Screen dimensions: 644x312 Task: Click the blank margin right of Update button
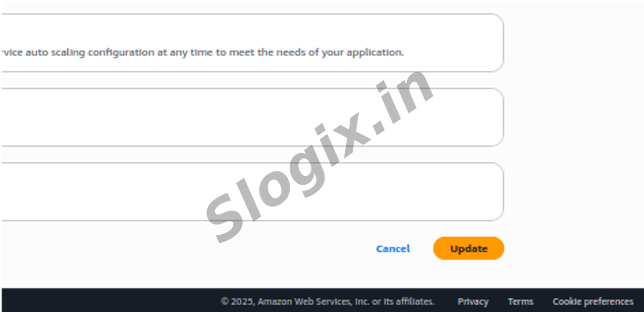[570, 249]
